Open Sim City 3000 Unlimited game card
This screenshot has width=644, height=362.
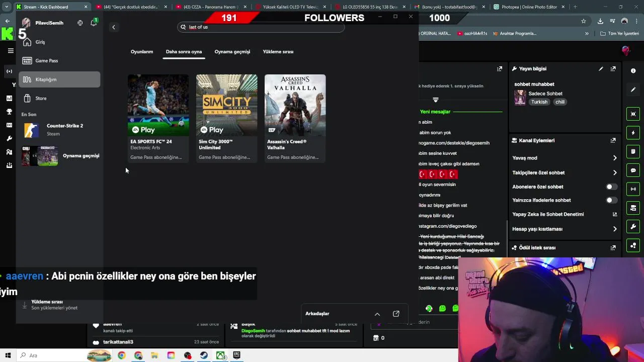tap(226, 118)
